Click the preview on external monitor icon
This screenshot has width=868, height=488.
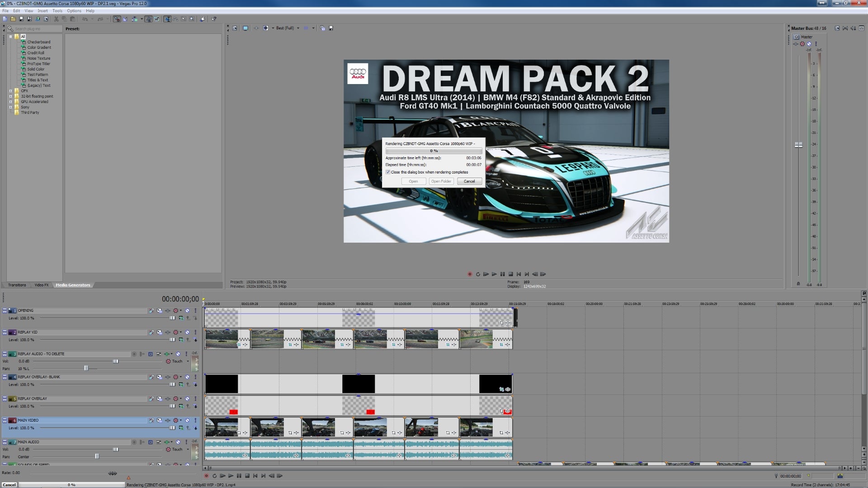245,28
